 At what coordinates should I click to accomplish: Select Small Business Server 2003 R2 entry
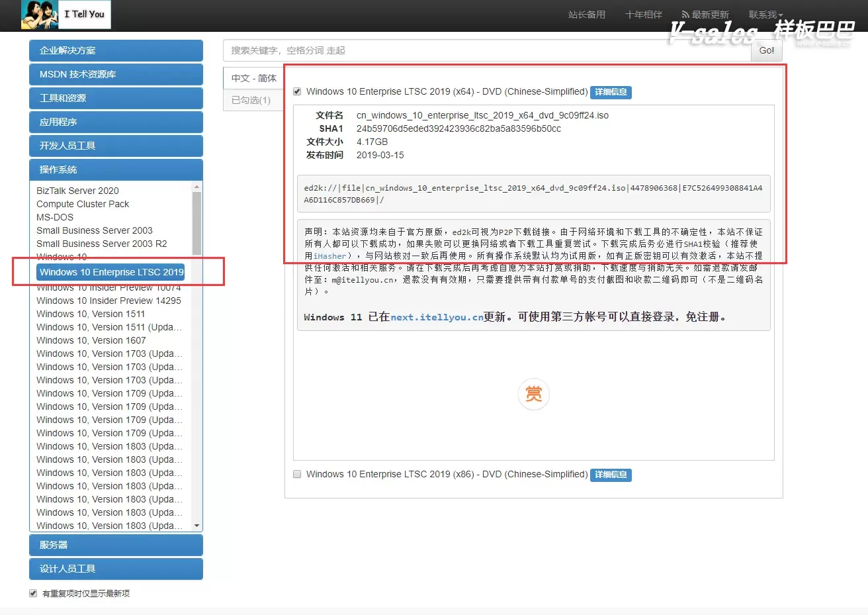102,244
